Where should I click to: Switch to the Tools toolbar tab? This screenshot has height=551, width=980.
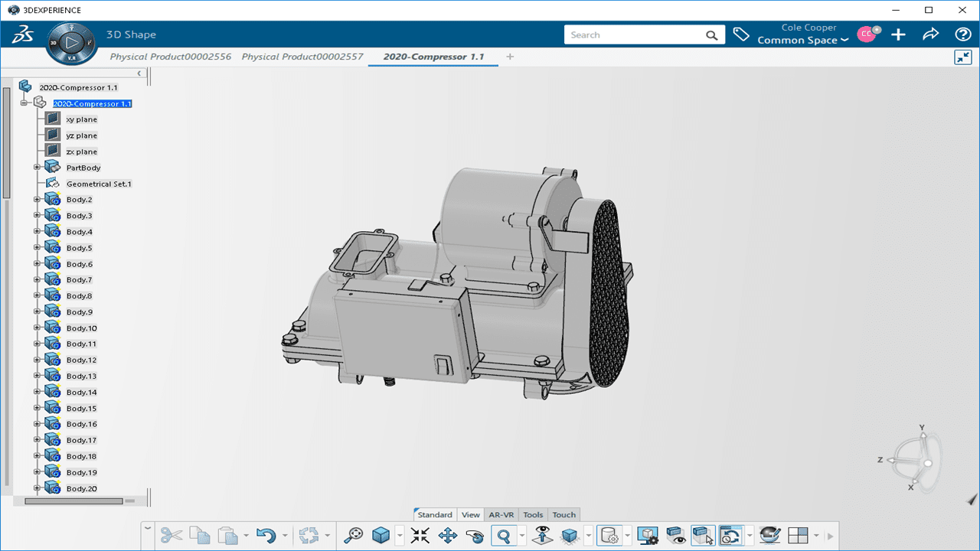click(533, 515)
